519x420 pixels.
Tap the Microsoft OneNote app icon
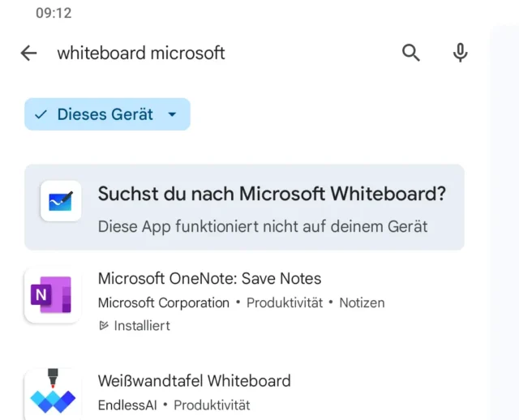(52, 295)
